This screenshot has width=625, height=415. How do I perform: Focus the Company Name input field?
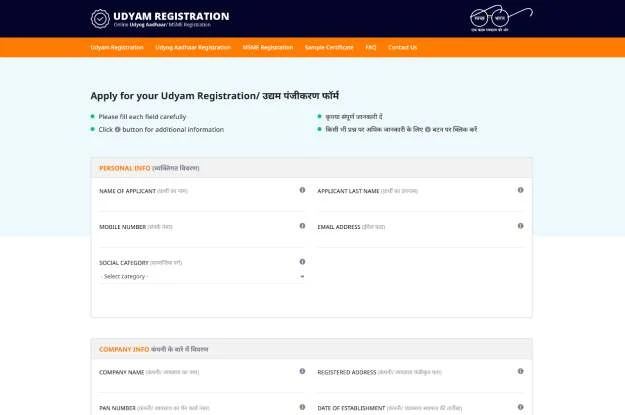click(202, 384)
